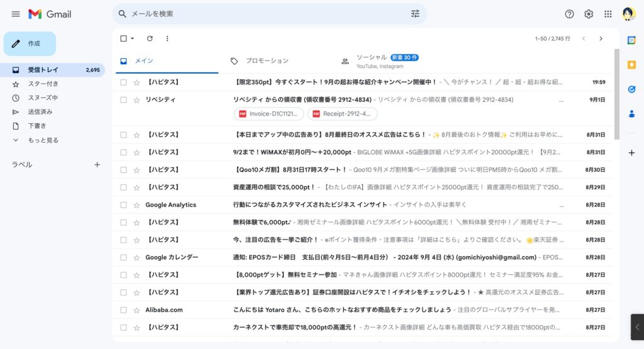Image resolution: width=644 pixels, height=349 pixels.
Task: Go to newer messages page arrow
Action: 584,38
